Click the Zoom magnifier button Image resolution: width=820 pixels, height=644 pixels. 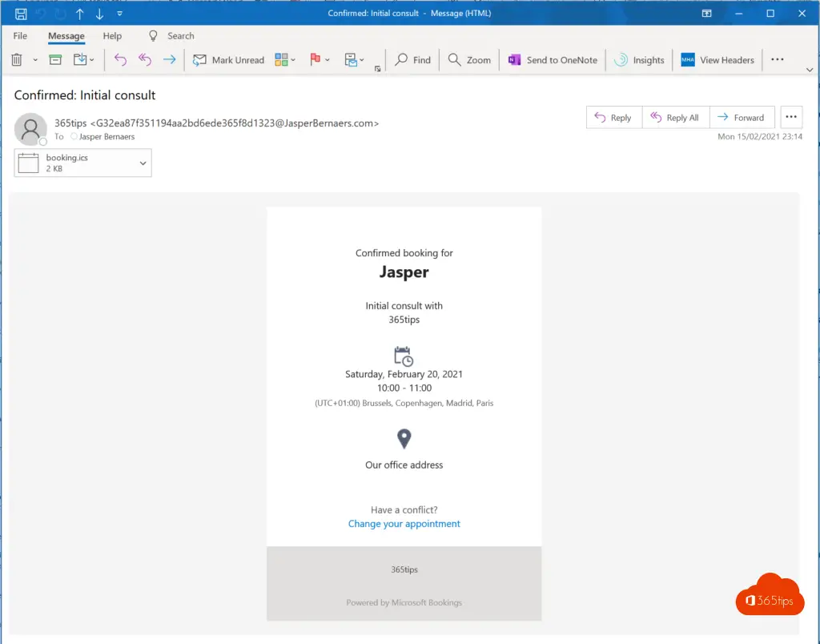point(469,59)
